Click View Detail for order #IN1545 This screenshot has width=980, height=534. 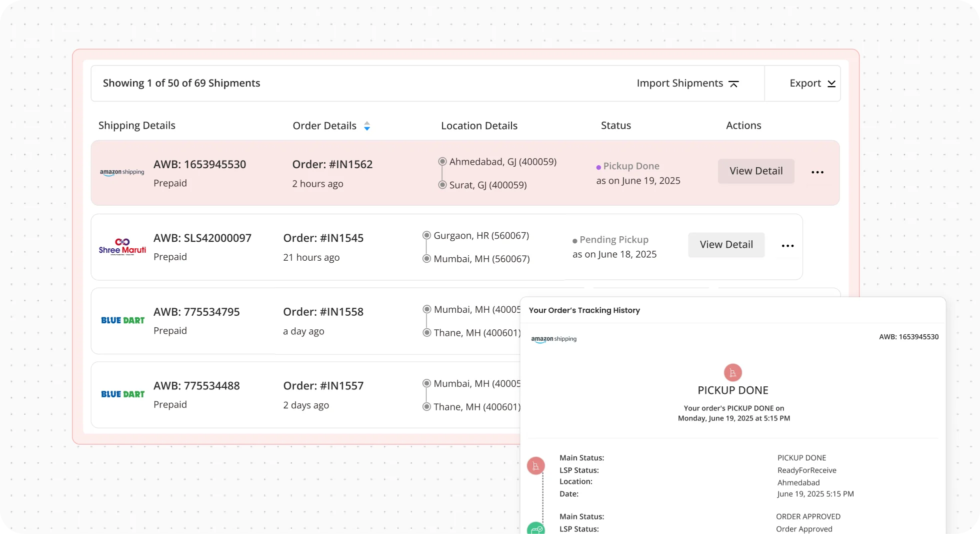click(x=725, y=245)
